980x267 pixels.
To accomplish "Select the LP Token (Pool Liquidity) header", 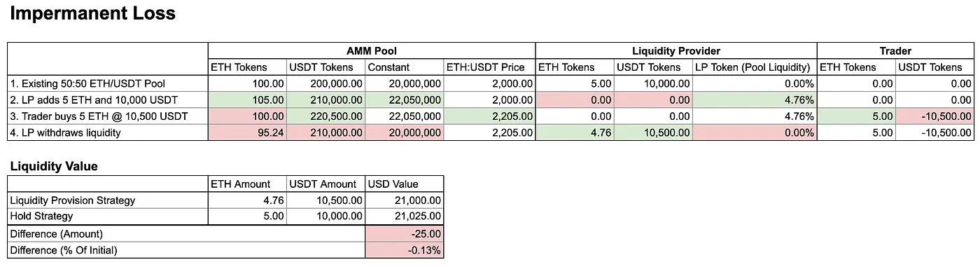I will click(x=755, y=67).
